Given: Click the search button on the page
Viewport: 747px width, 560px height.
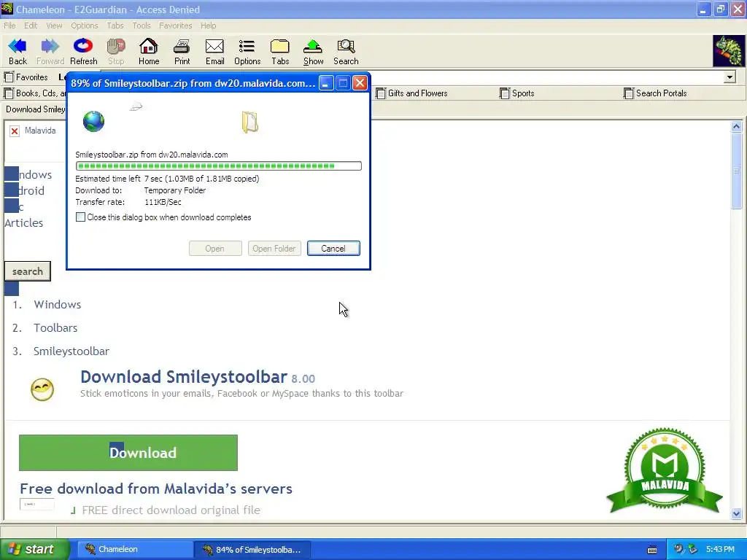Looking at the screenshot, I should (28, 271).
